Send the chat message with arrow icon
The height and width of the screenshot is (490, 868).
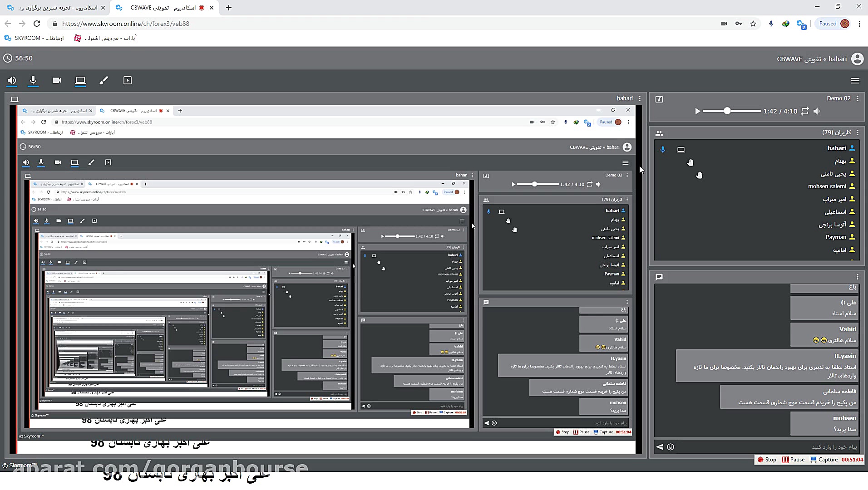(660, 447)
